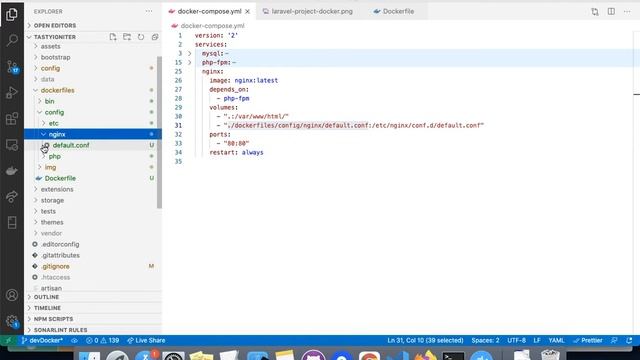Screen dimensions: 640x360
Task: Open .gitattributes file
Action: 93,255
